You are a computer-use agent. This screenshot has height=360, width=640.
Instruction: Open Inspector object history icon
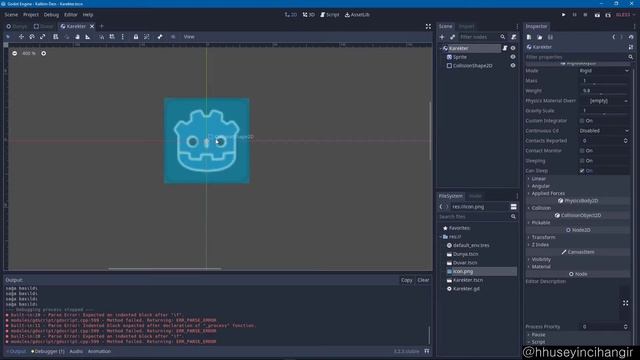click(x=631, y=37)
